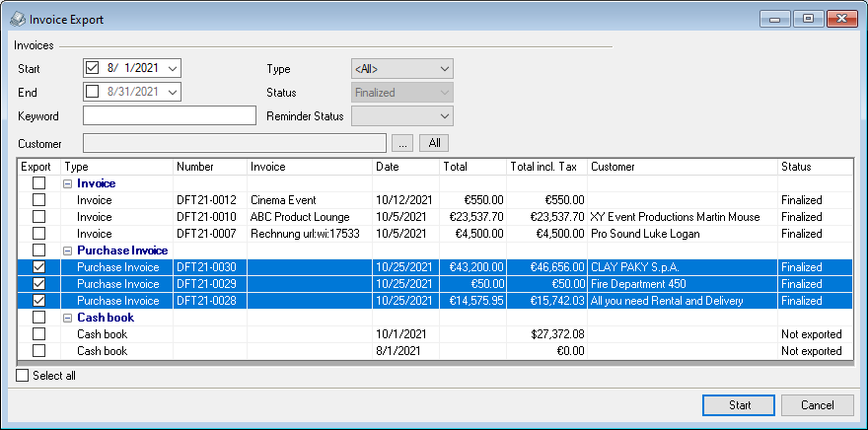Image resolution: width=868 pixels, height=430 pixels.
Task: Check export box for invoice DFT21-0012
Action: pyautogui.click(x=38, y=200)
